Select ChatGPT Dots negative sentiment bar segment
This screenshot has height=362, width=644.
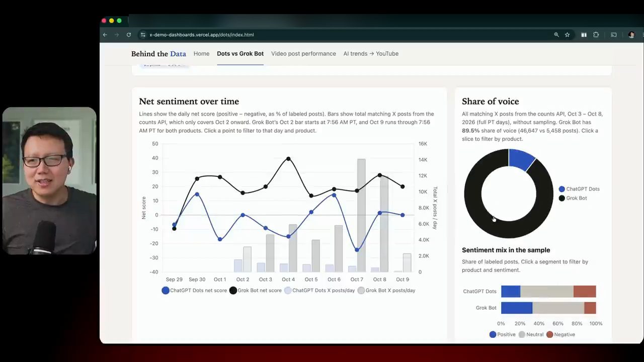click(585, 292)
